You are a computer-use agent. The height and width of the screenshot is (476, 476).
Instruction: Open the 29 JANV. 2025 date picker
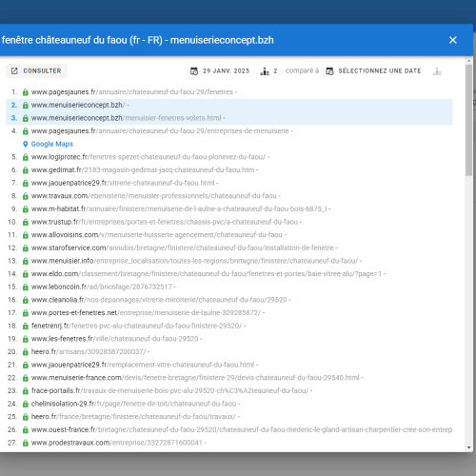[x=220, y=71]
